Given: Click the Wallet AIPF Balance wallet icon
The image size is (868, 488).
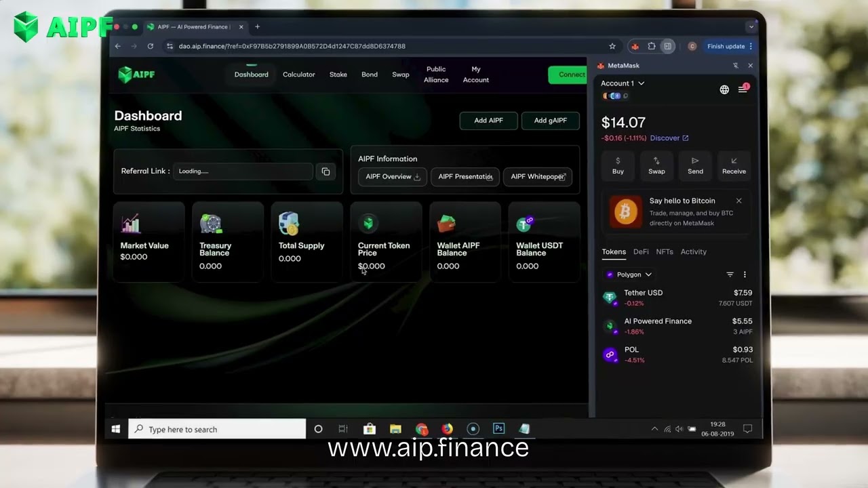Looking at the screenshot, I should tap(446, 224).
